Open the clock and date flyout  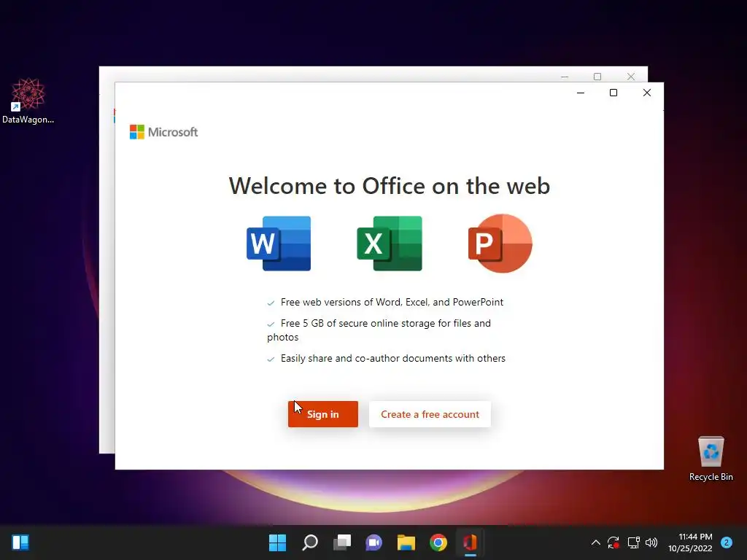pyautogui.click(x=690, y=542)
